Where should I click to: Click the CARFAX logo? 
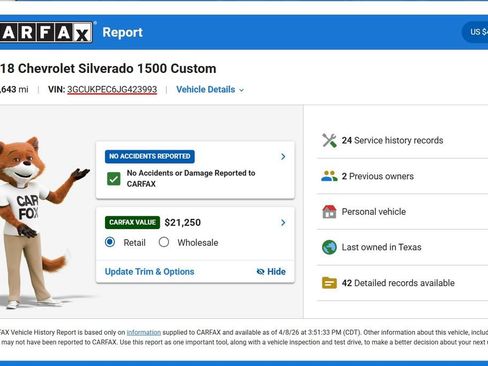[46, 32]
